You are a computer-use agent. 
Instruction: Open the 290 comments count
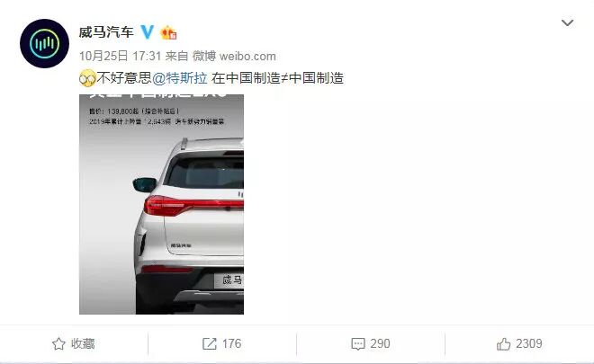pos(380,343)
